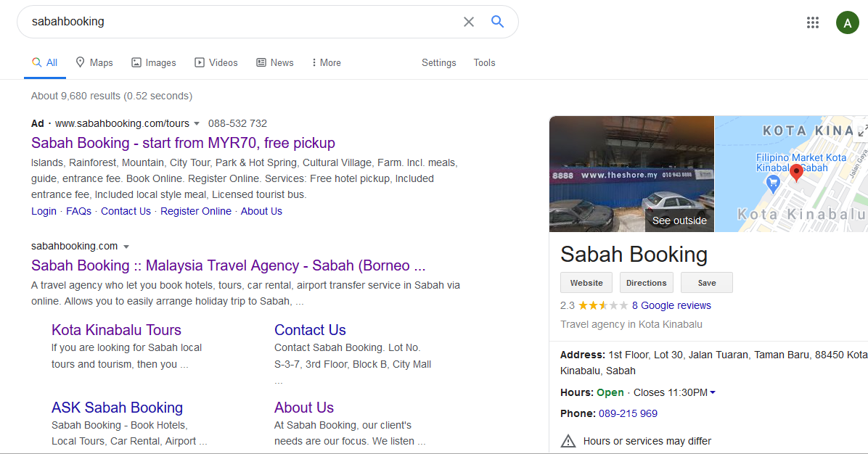Click the Filipino Market Kota Kinabalu map label

pyautogui.click(x=801, y=162)
